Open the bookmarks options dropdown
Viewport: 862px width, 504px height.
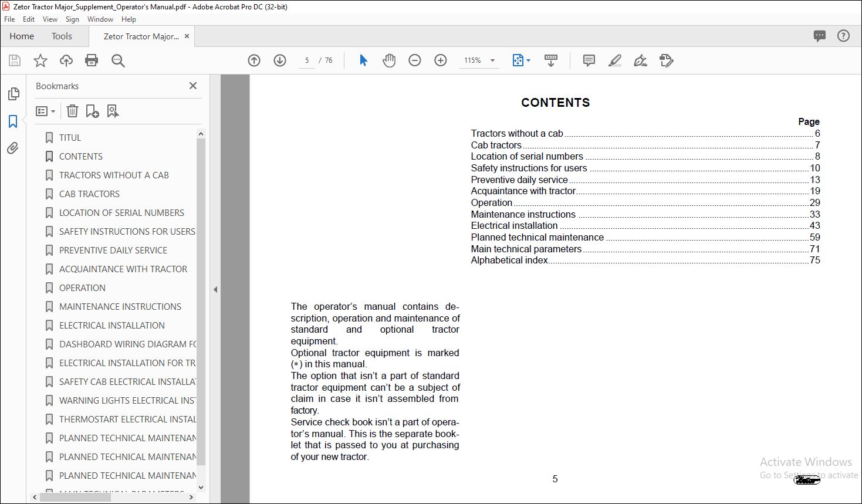click(45, 111)
